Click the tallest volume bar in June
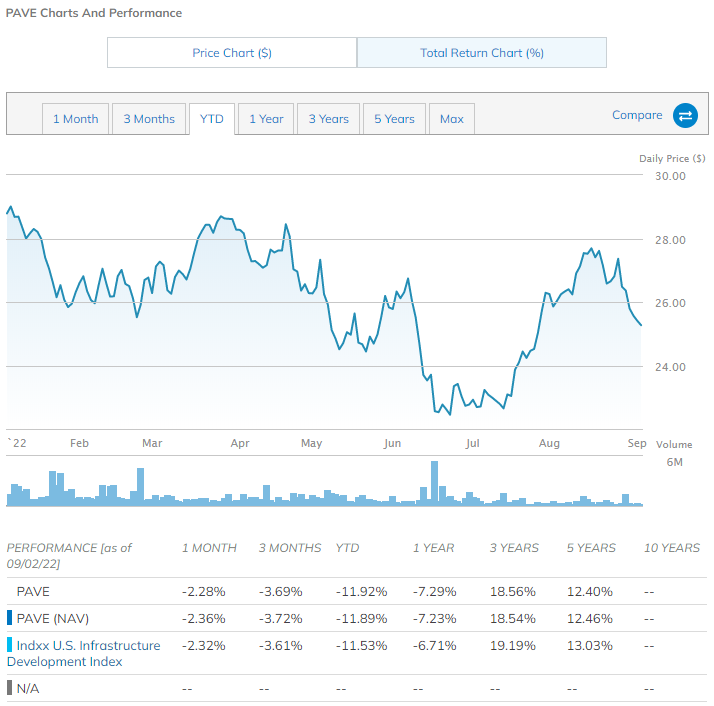Image resolution: width=714 pixels, height=706 pixels. coord(435,483)
